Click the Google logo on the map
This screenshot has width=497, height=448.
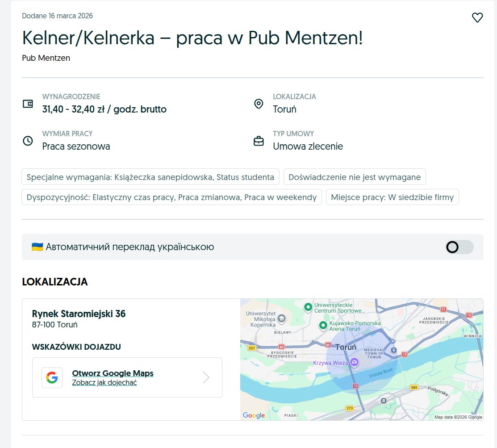[x=254, y=415]
